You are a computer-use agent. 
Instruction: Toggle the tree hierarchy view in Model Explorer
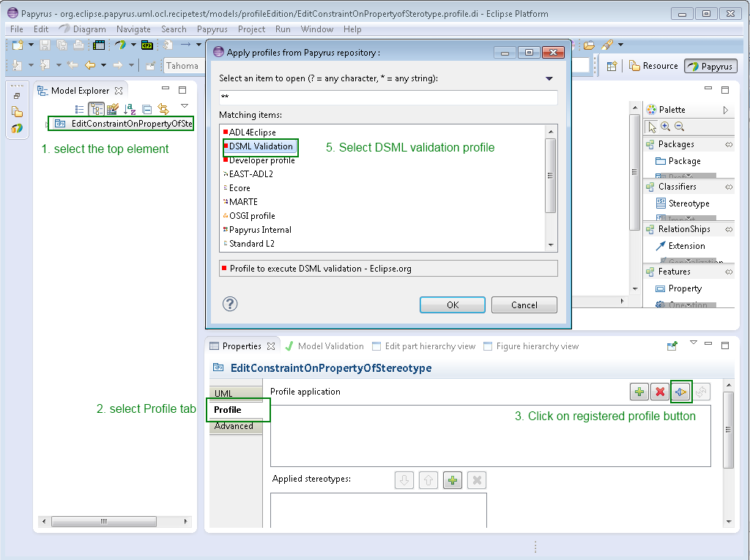(96, 109)
